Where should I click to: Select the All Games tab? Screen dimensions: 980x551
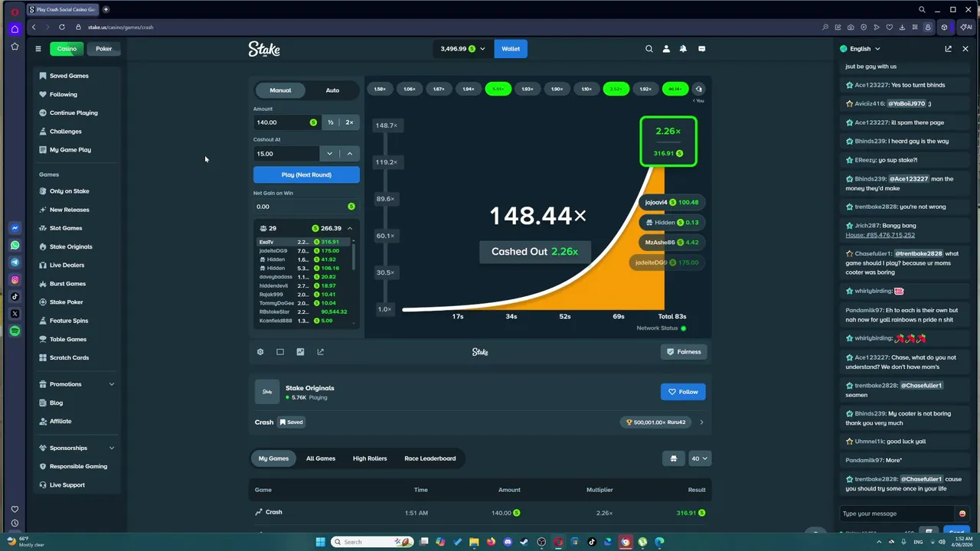pos(321,458)
